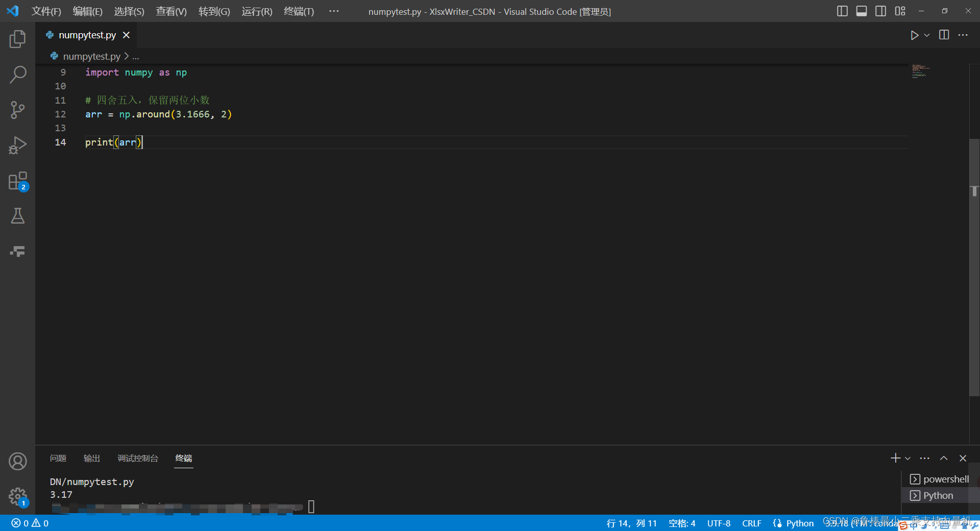Click line number 12 in gutter
Image resolution: width=980 pixels, height=531 pixels.
[60, 114]
